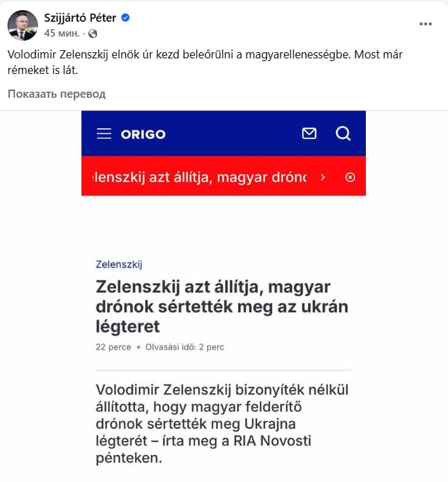Click Szijjártó Péter's profile picture
Screen dimensions: 448x482
click(22, 25)
